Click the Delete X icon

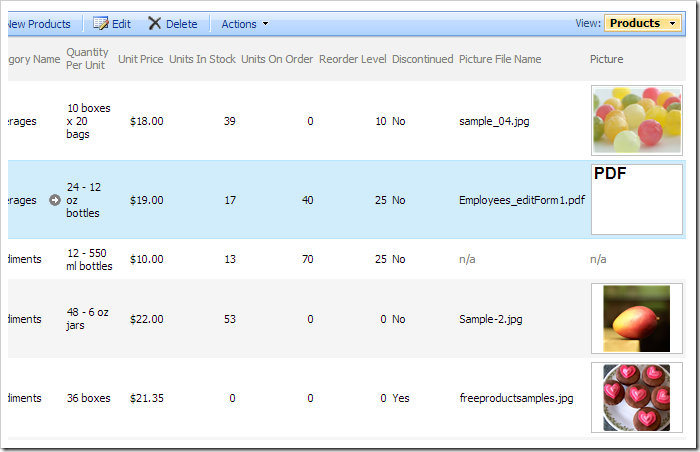pos(154,24)
